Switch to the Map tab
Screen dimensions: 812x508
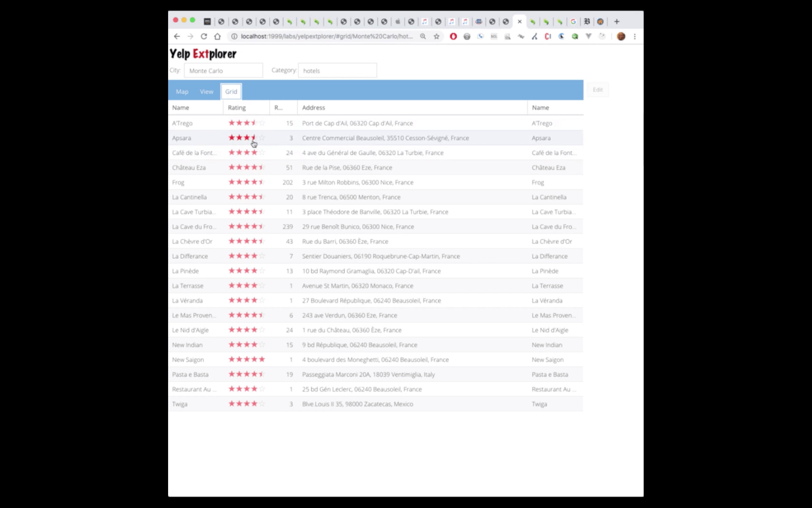[182, 91]
